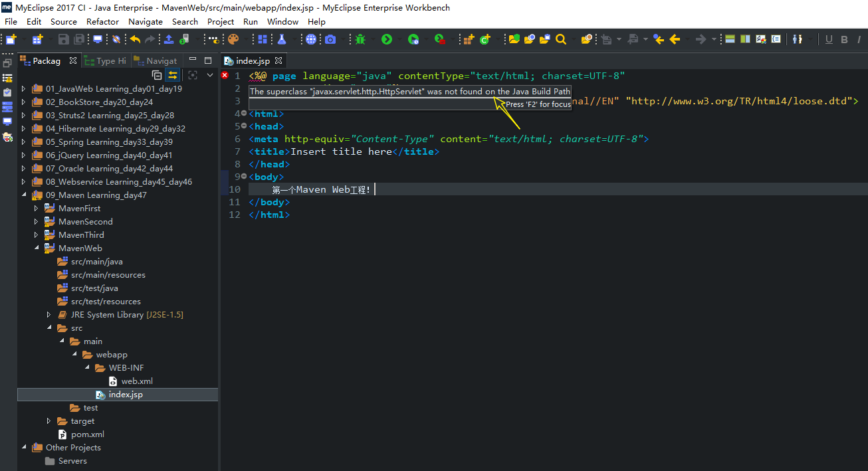The image size is (868, 471).
Task: Click the New file toolbar icon
Action: pos(11,39)
